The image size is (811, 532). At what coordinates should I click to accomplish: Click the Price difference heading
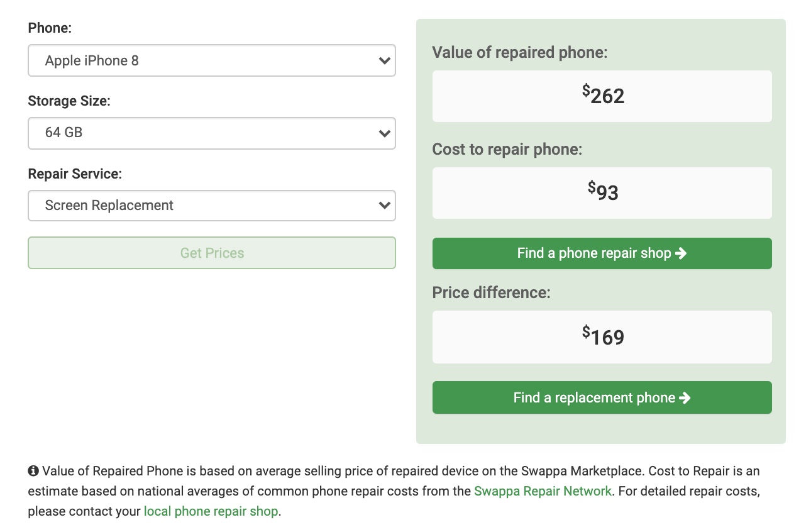coord(491,292)
